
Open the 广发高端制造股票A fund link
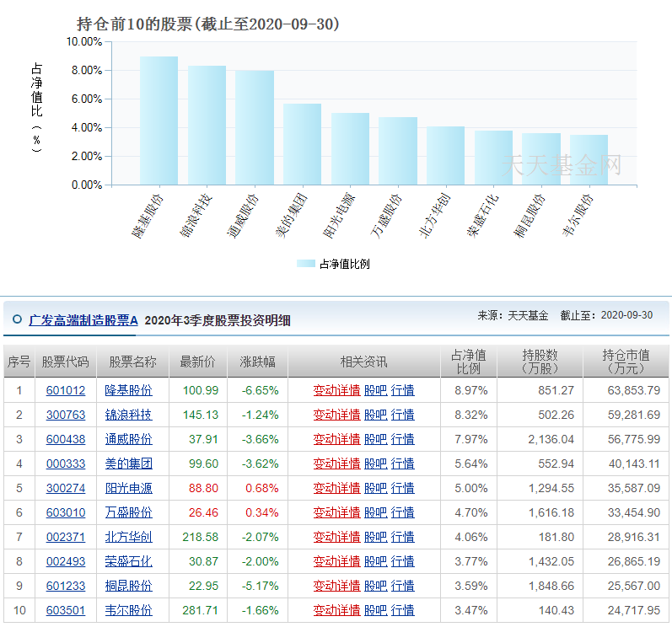tap(83, 320)
